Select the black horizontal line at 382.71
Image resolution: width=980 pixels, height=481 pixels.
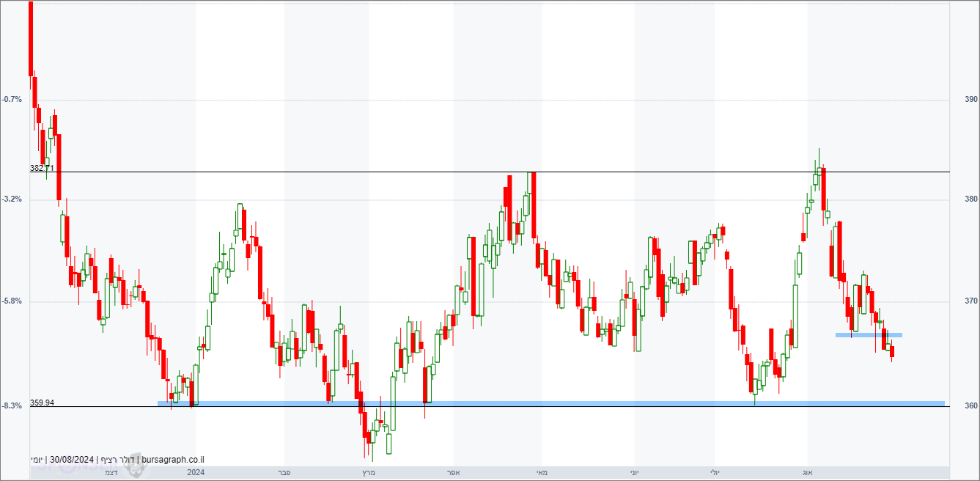tap(490, 172)
